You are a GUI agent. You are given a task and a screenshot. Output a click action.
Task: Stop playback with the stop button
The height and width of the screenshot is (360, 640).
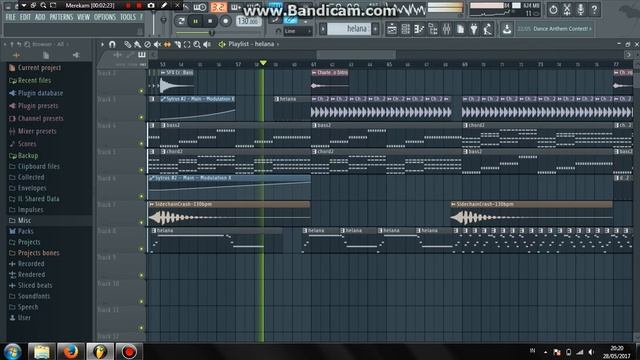[x=210, y=21]
